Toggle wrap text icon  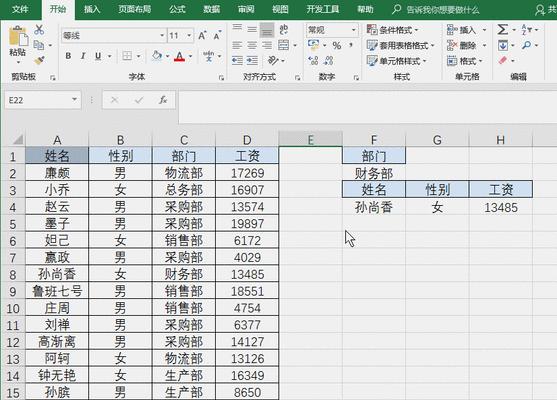pos(283,29)
